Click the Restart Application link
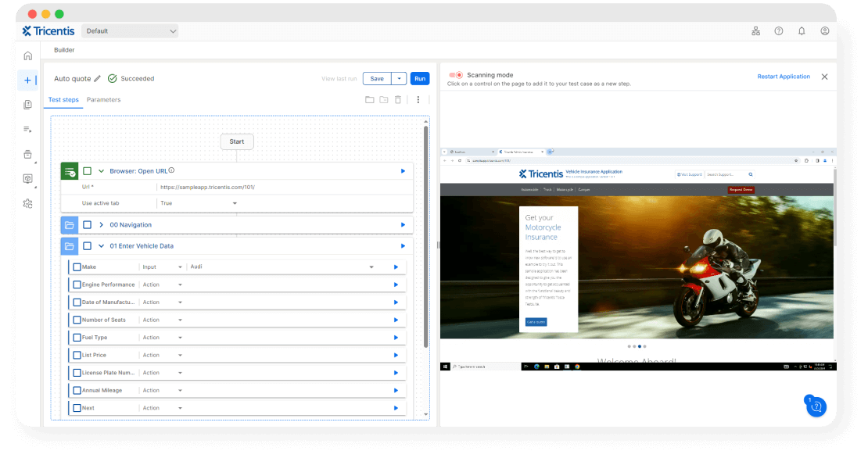868x458 pixels. [x=785, y=76]
